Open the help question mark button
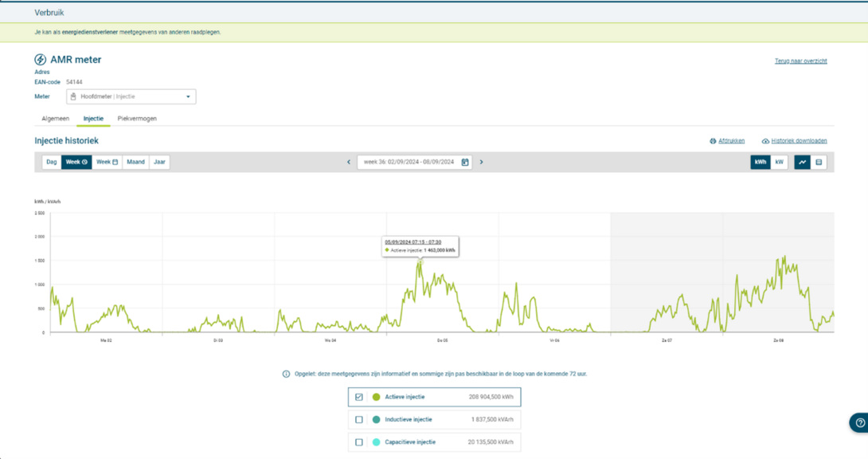 pos(859,422)
